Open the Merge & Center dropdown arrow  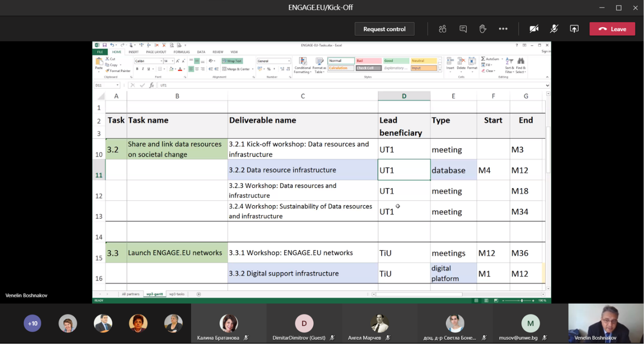coord(253,69)
